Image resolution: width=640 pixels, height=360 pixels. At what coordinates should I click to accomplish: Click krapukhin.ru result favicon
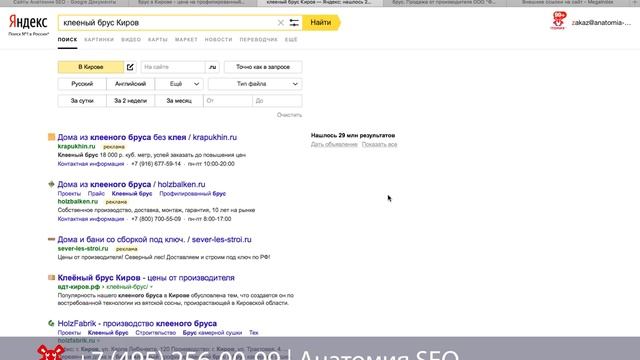(51, 137)
